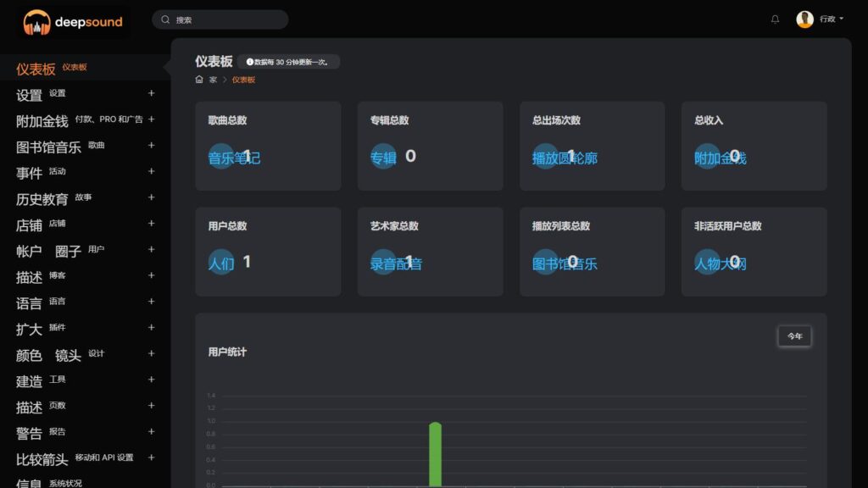Select the 语言 sidebar menu item
868x488 pixels.
click(28, 302)
